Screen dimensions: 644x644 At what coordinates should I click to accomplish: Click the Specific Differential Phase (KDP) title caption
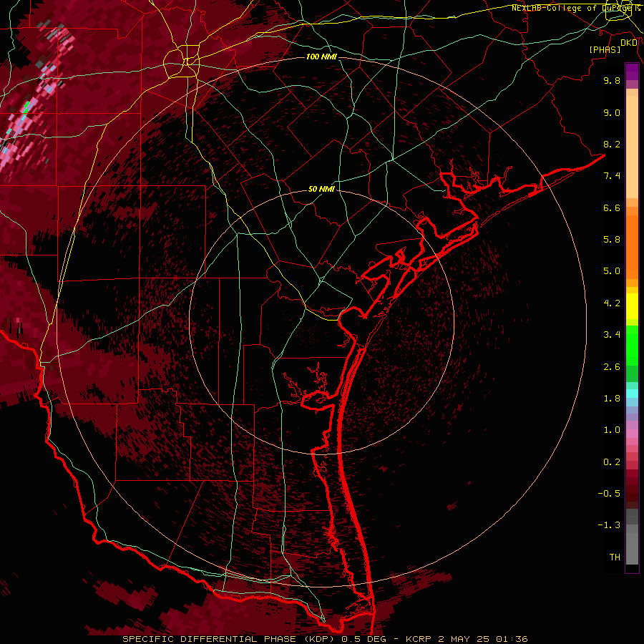coord(326,639)
